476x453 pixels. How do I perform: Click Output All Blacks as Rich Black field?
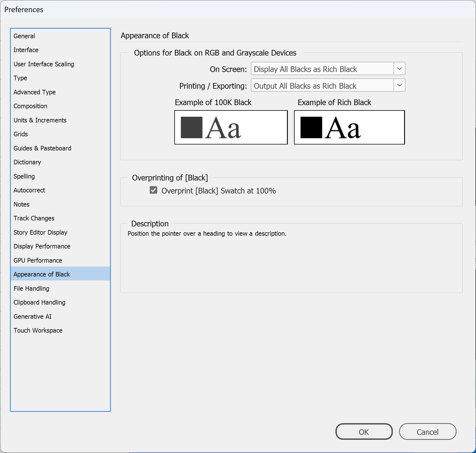(322, 85)
